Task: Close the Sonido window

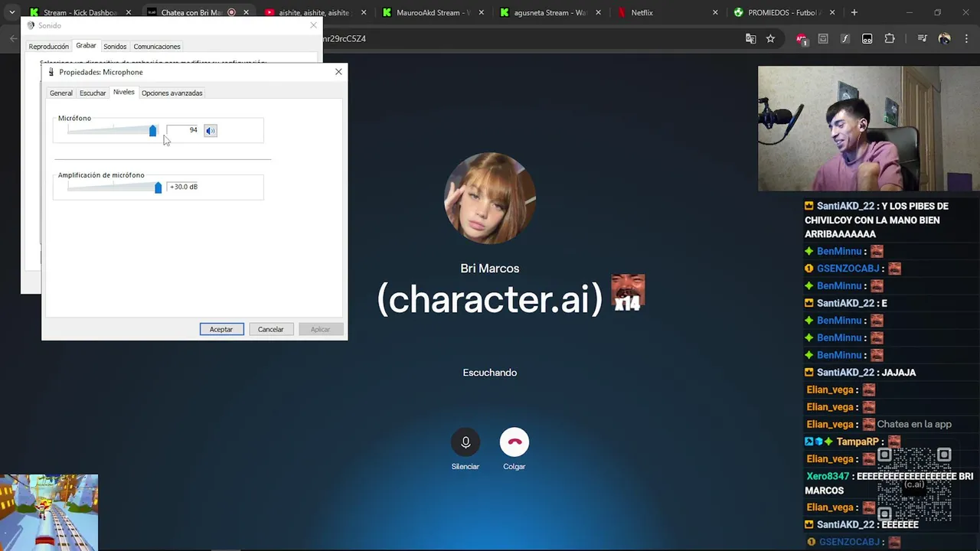Action: [313, 25]
